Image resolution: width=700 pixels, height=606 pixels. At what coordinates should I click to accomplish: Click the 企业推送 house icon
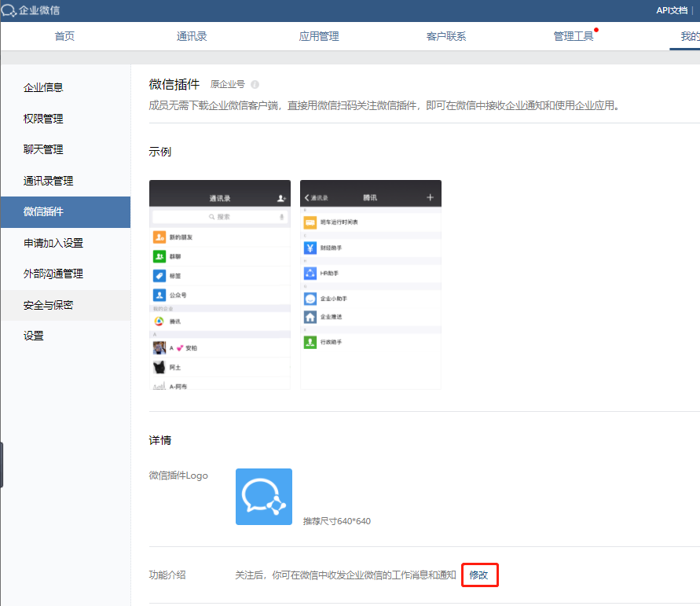coord(310,317)
